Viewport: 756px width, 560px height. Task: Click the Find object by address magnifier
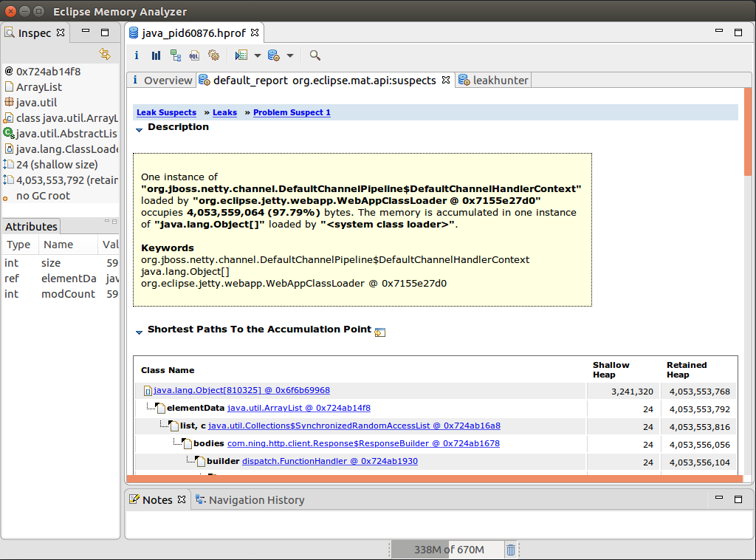tap(315, 55)
